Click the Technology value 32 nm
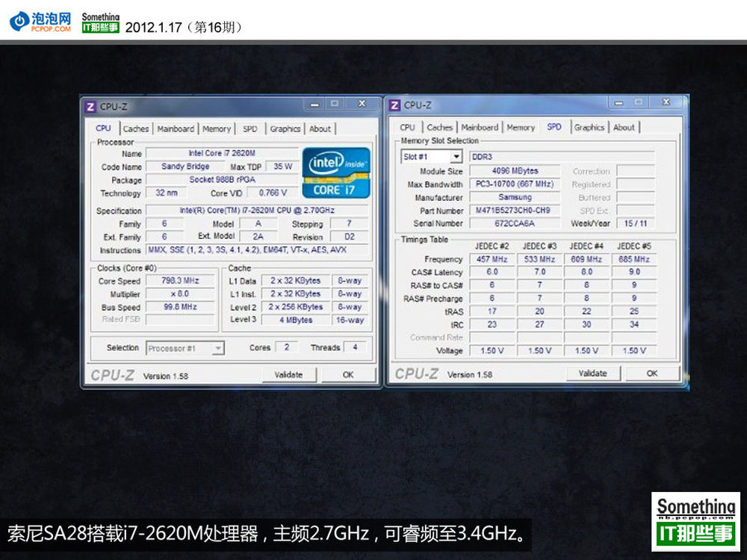The height and width of the screenshot is (560, 747). pyautogui.click(x=167, y=193)
